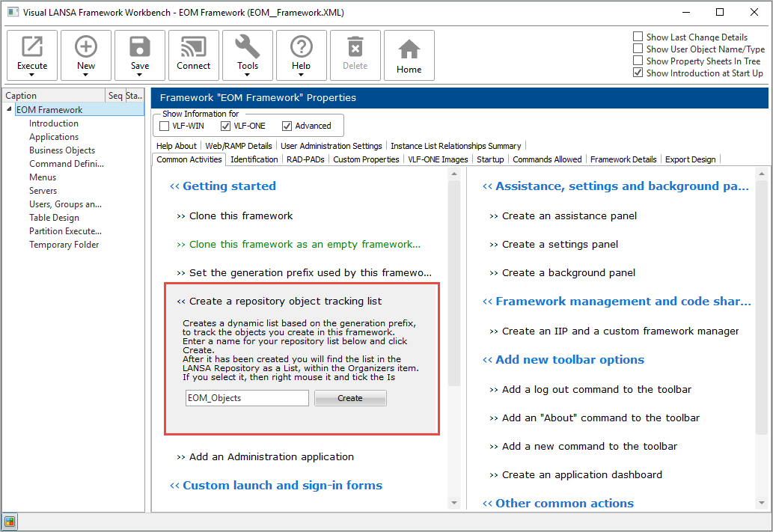773x532 pixels.
Task: Select Business Objects in the tree
Action: (x=62, y=150)
